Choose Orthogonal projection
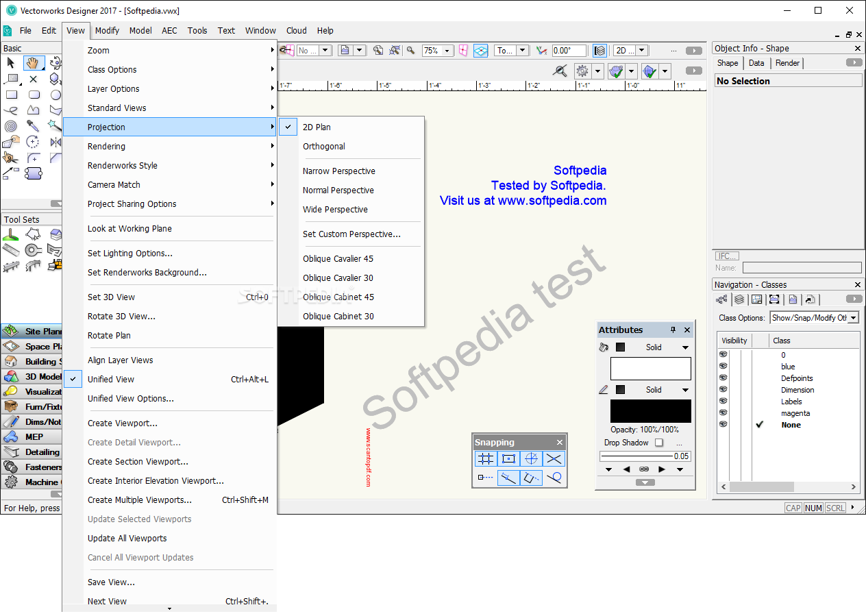 point(351,146)
